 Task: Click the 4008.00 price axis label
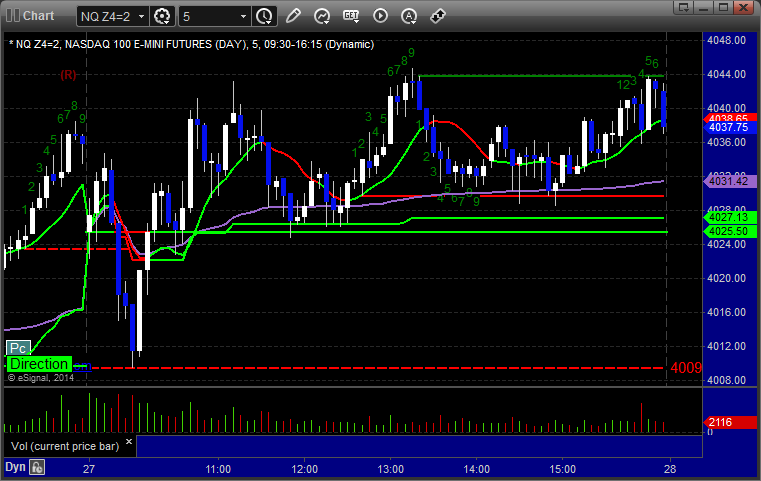[727, 380]
